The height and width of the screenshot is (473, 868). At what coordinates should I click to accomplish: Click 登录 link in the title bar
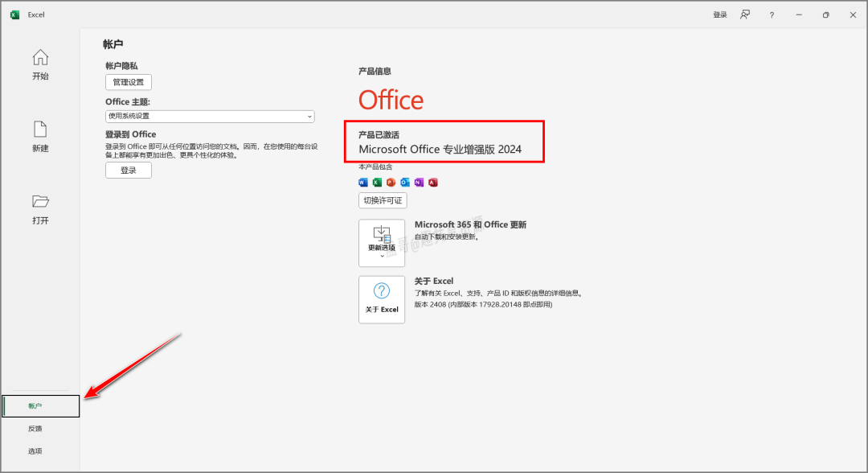(x=719, y=15)
